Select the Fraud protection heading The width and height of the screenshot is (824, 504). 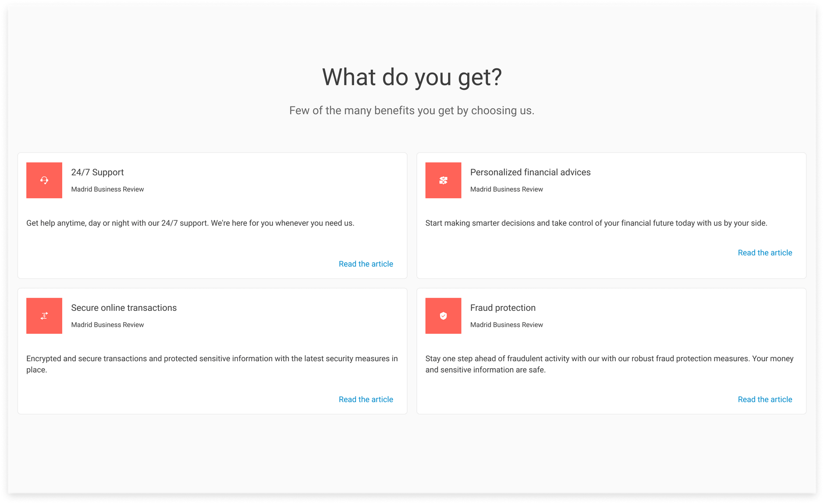(502, 308)
